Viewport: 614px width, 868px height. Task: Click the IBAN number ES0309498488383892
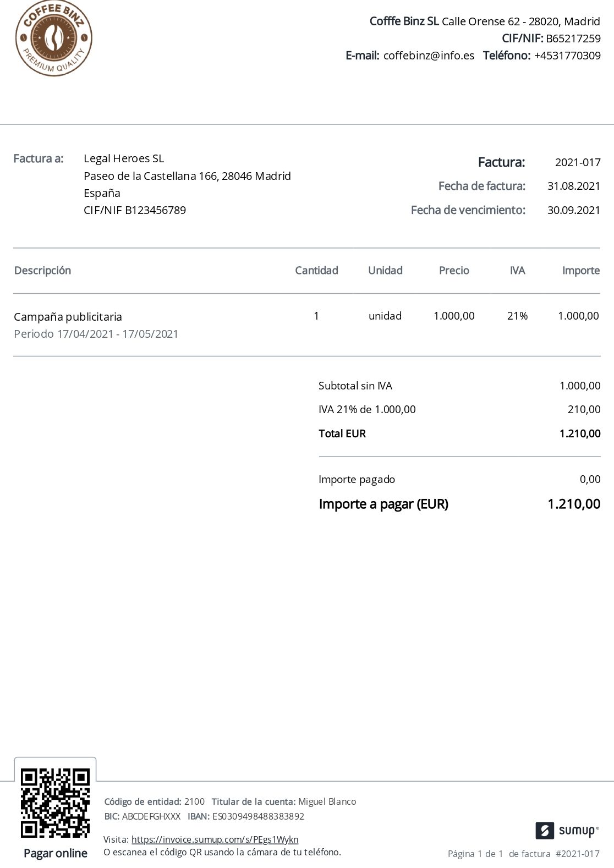pos(258,816)
